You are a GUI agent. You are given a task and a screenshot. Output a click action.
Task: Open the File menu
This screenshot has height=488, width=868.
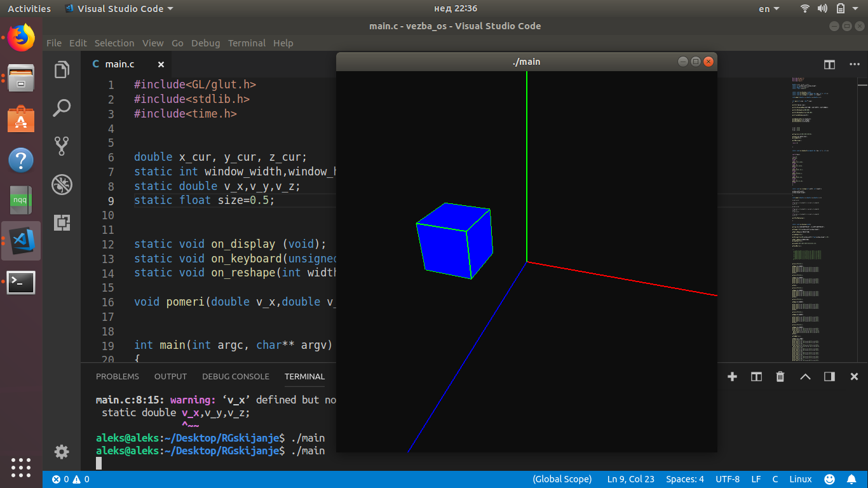54,43
